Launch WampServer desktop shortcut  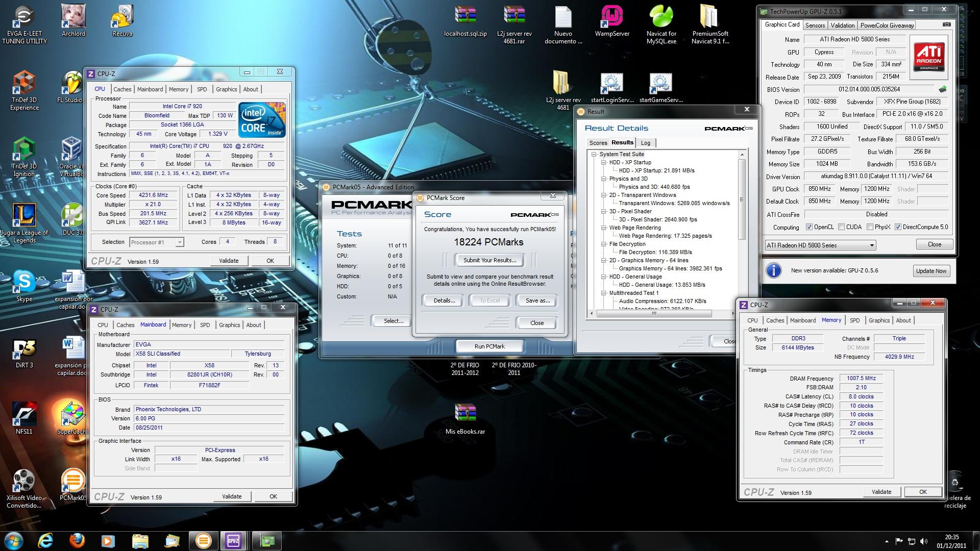pyautogui.click(x=612, y=20)
